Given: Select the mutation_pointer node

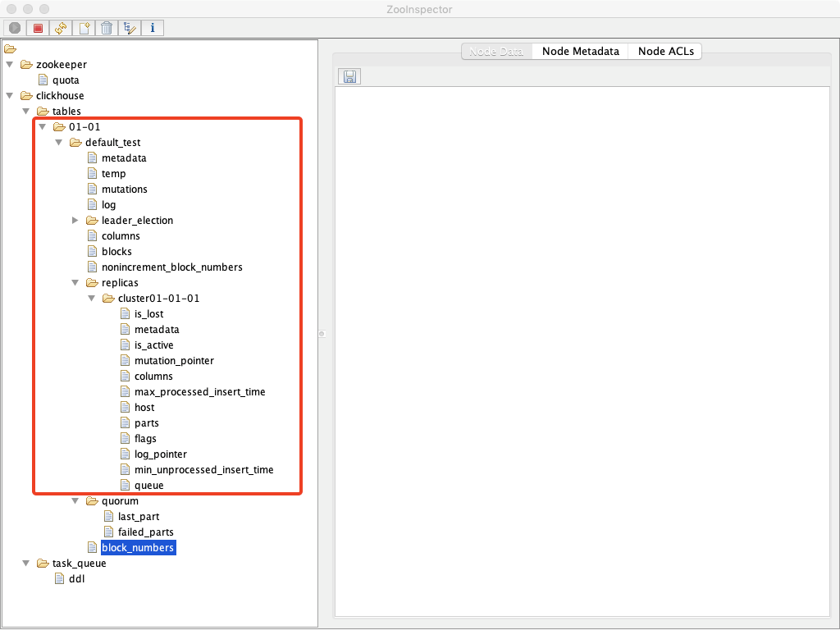Looking at the screenshot, I should tap(174, 361).
